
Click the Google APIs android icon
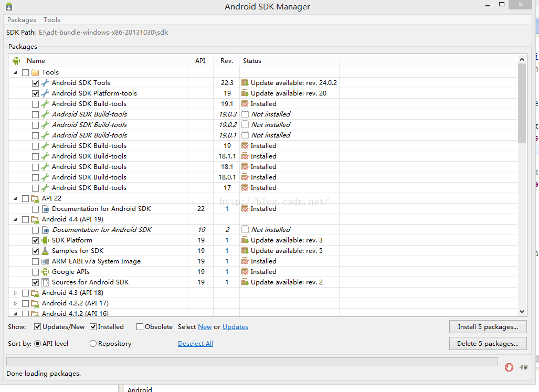pos(45,272)
